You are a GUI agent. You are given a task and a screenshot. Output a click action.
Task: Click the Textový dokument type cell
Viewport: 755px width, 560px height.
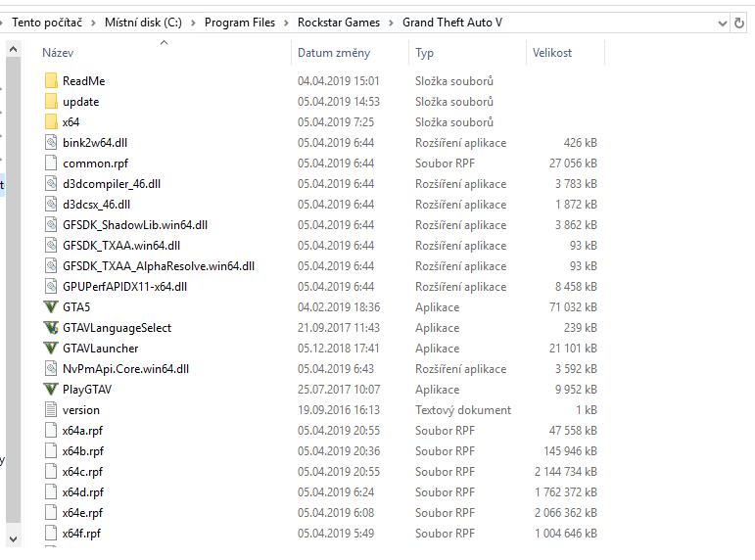(x=463, y=410)
